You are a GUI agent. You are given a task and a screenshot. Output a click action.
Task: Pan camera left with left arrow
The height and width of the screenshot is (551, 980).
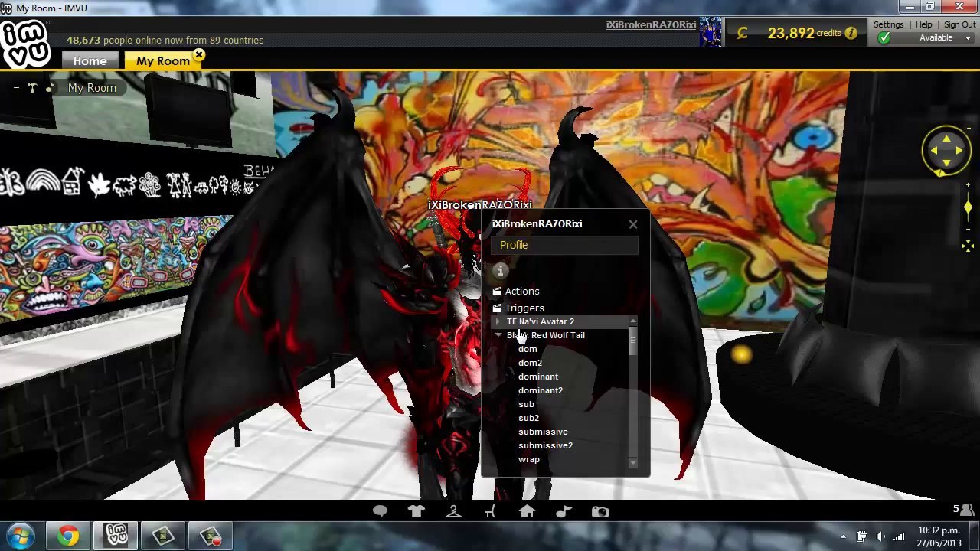(934, 151)
